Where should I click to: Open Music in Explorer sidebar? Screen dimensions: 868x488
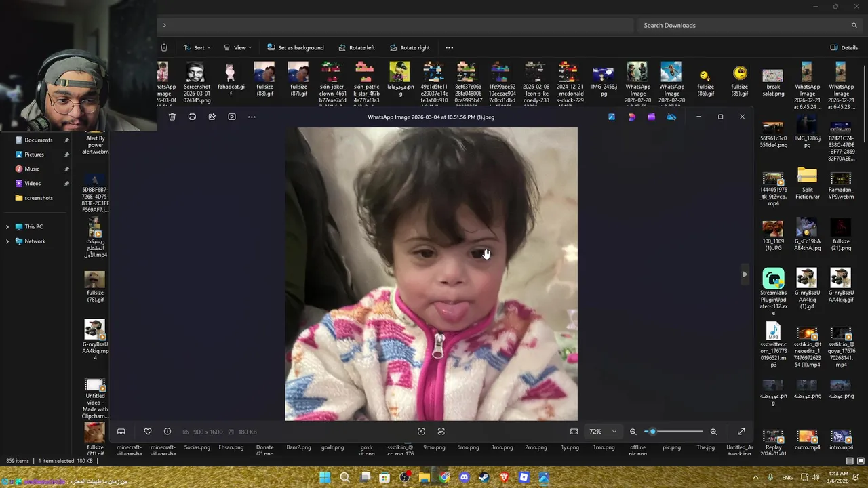coord(32,169)
